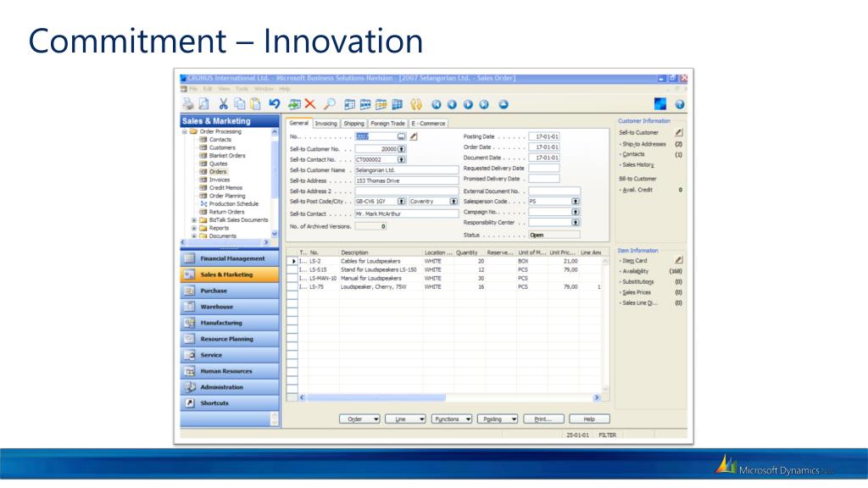Click the Help button at the bottom
Image resolution: width=868 pixels, height=488 pixels.
click(590, 419)
